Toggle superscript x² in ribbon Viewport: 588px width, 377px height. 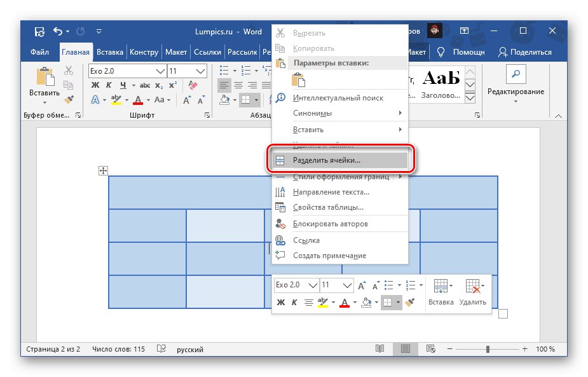point(172,86)
